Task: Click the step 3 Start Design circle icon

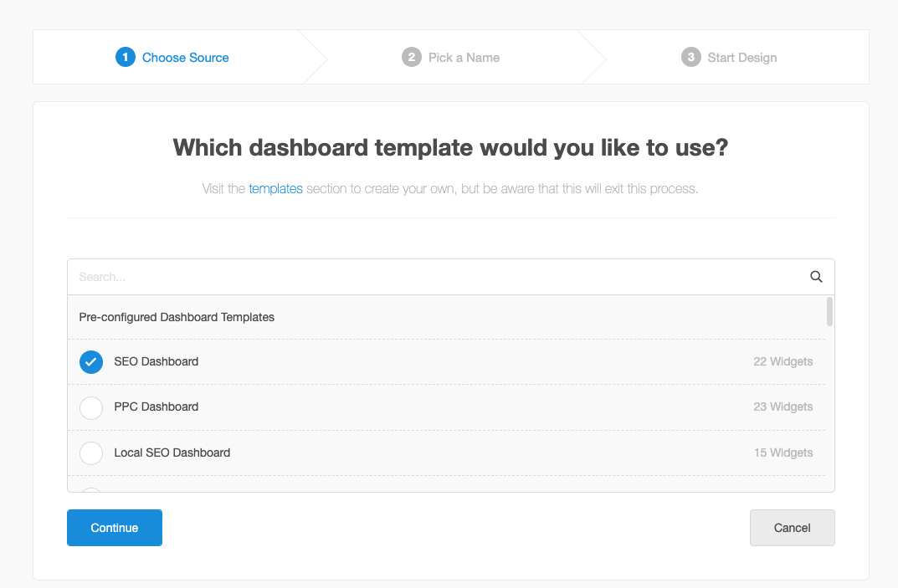Action: [x=690, y=57]
